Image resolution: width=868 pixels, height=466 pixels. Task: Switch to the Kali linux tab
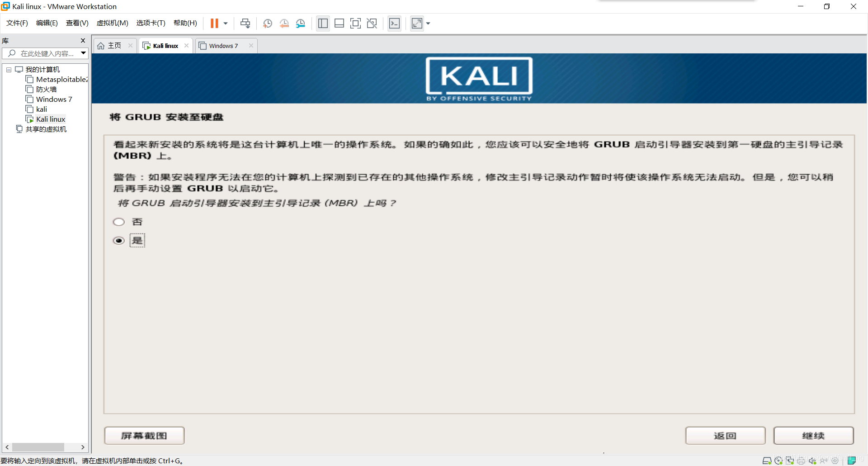click(165, 46)
